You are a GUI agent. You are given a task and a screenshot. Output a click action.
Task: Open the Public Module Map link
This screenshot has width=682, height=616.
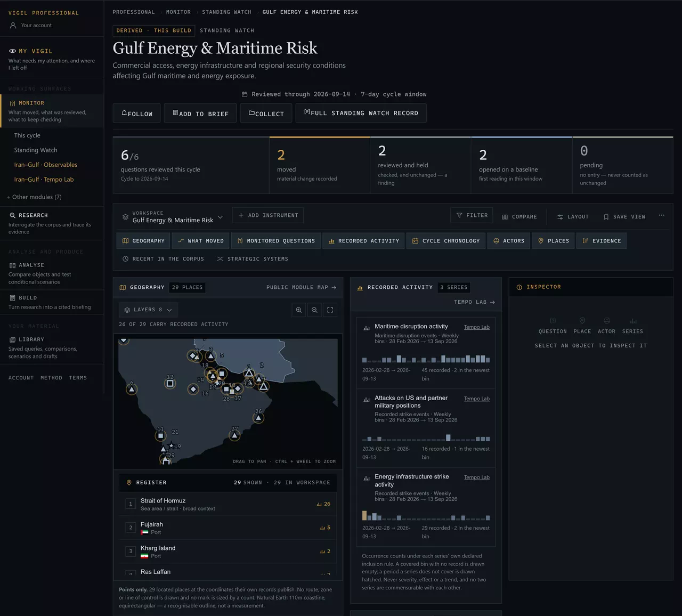pos(302,287)
